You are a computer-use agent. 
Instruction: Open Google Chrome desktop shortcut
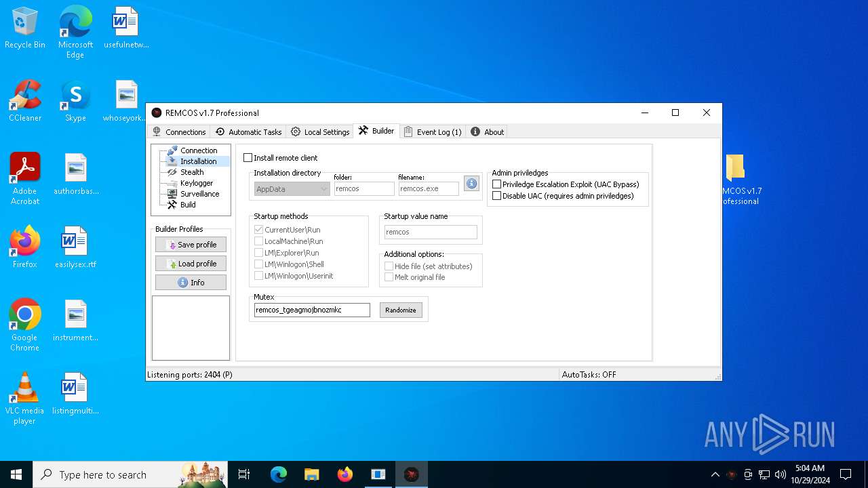coord(25,325)
